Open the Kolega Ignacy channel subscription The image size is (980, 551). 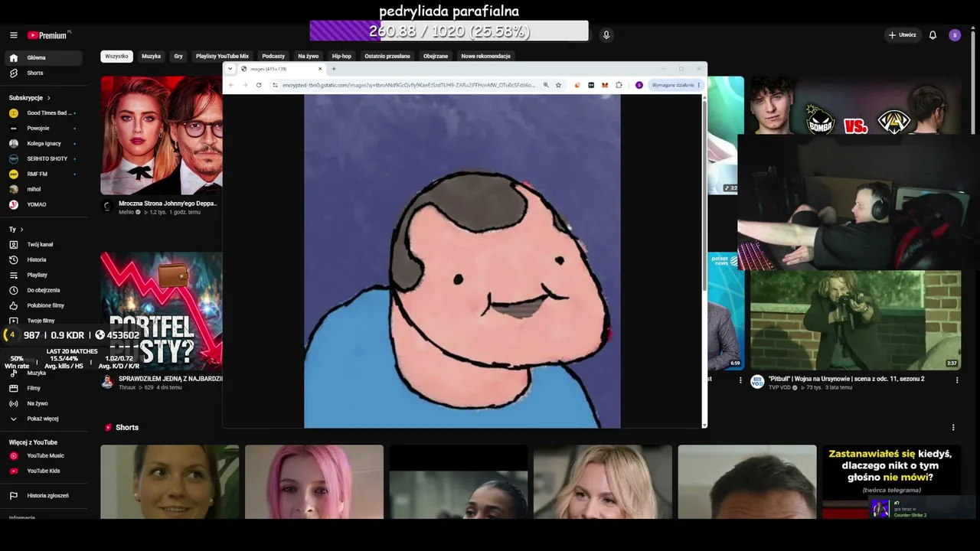pos(45,144)
